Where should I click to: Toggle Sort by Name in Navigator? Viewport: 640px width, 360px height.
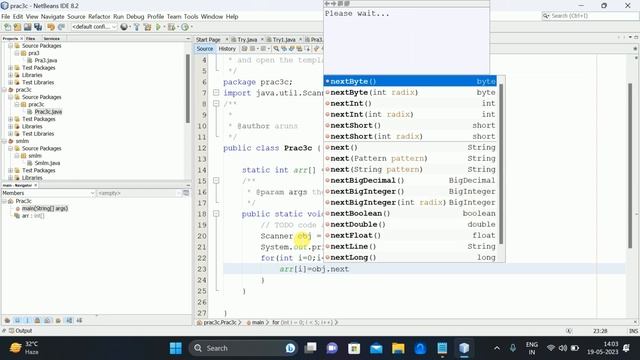[x=69, y=321]
